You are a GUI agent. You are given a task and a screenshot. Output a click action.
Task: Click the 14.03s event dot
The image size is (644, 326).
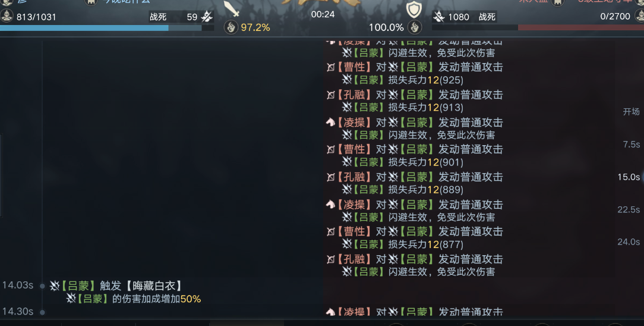(42, 286)
